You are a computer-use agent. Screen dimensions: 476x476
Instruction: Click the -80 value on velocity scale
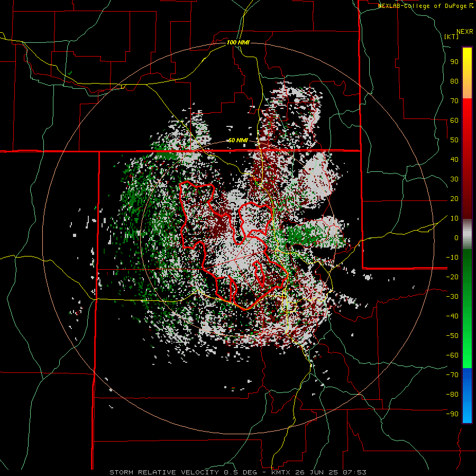[x=452, y=395]
